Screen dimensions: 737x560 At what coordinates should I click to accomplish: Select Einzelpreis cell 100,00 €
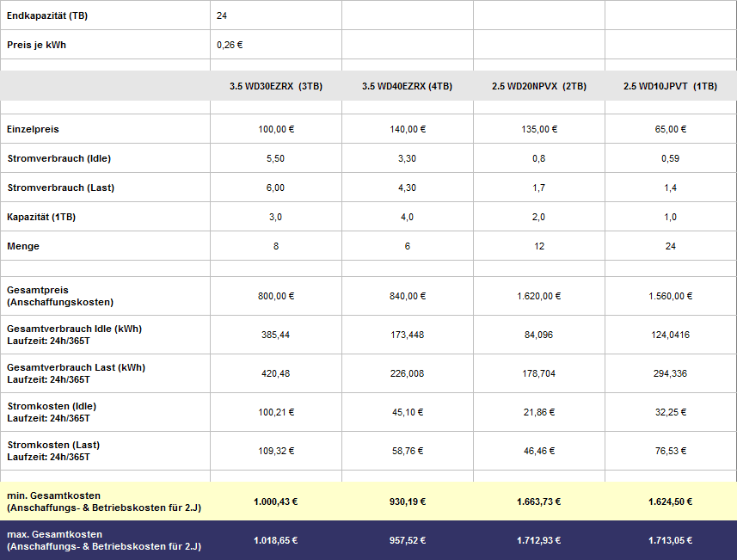point(276,129)
